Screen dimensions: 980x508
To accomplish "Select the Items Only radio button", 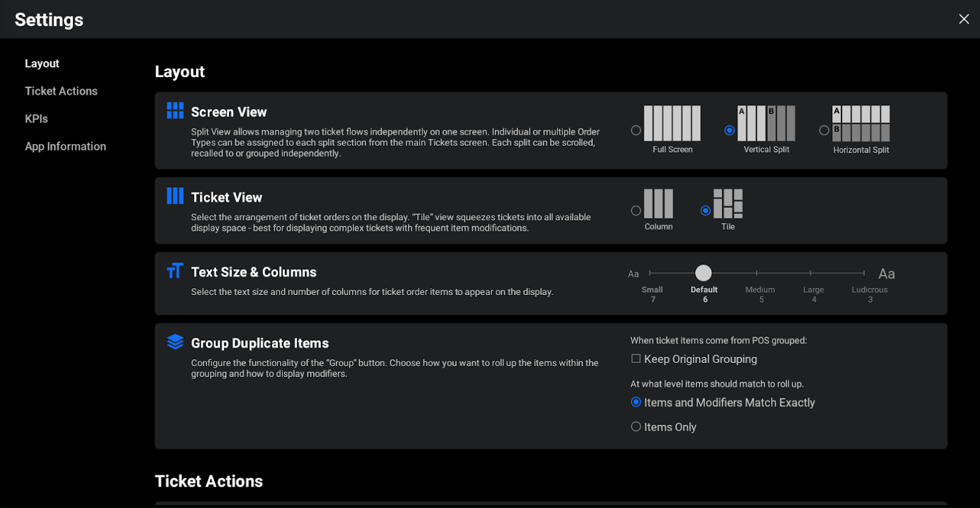I will [636, 427].
